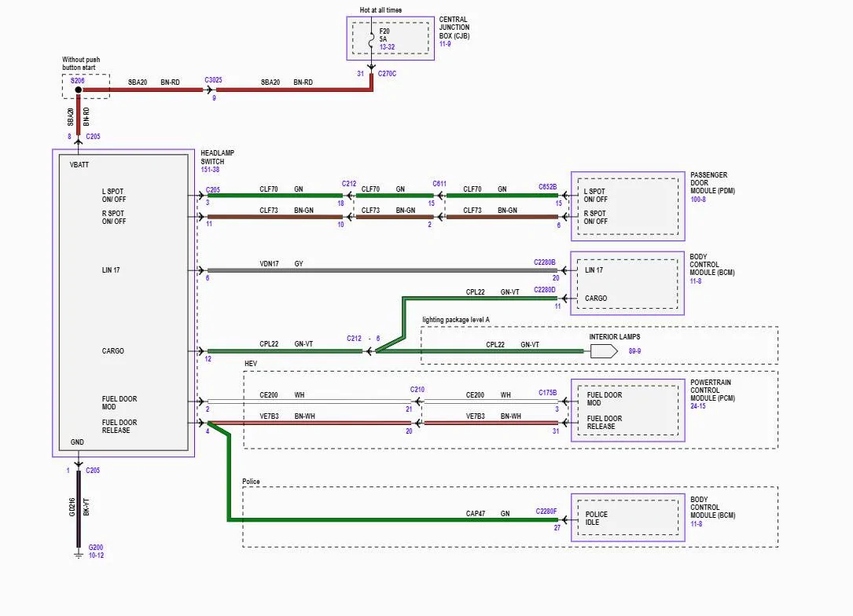This screenshot has height=616, width=853.
Task: Select the green CAP47 Police wire
Action: click(393, 519)
